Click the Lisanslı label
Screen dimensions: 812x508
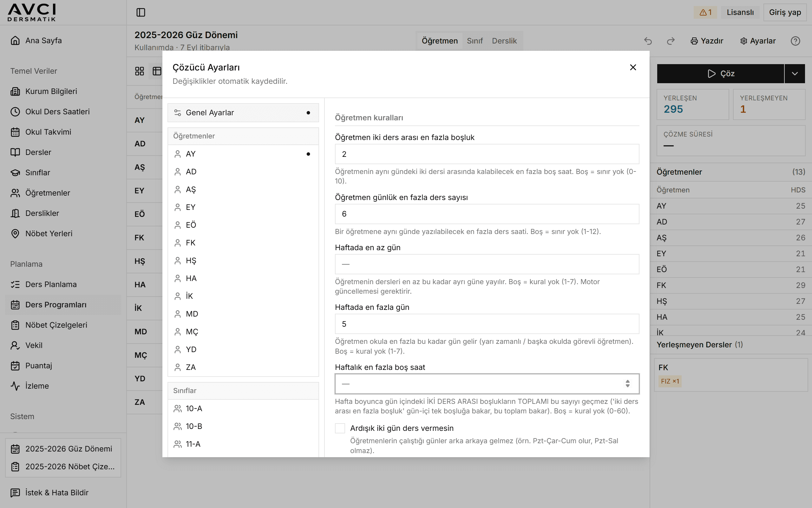[x=740, y=12]
